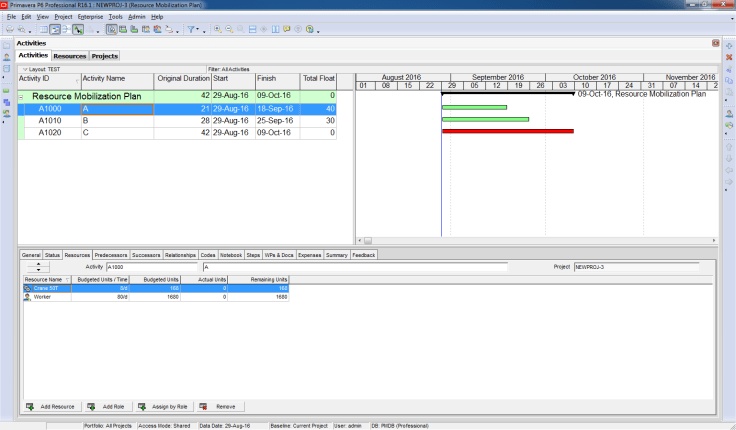This screenshot has height=430, width=736.
Task: Open the Codes details tab
Action: tap(207, 255)
